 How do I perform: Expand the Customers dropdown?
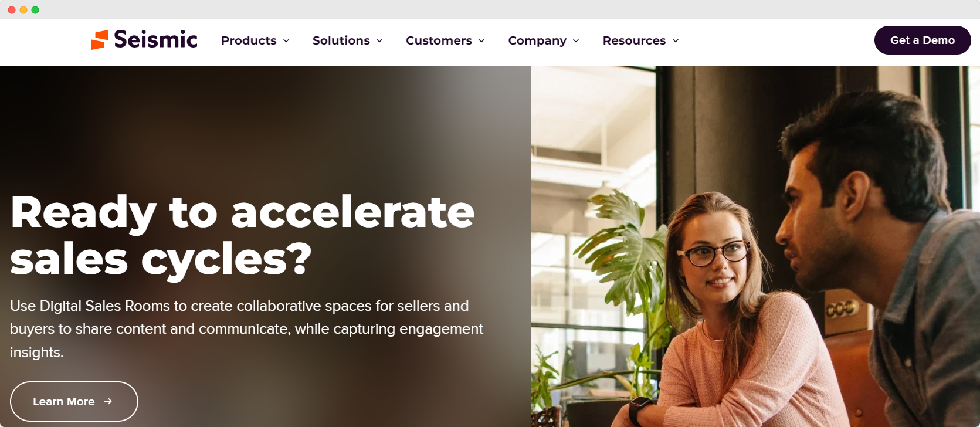tap(482, 41)
